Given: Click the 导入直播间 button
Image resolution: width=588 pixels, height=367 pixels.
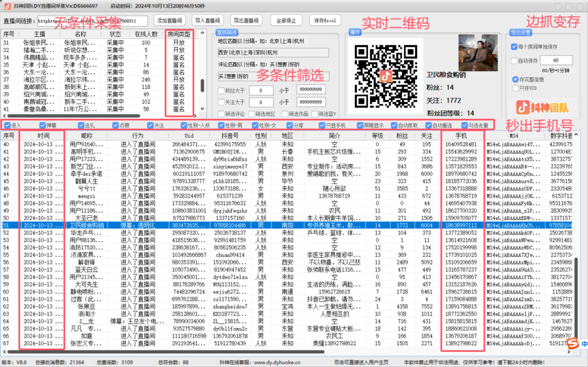Looking at the screenshot, I should [208, 21].
